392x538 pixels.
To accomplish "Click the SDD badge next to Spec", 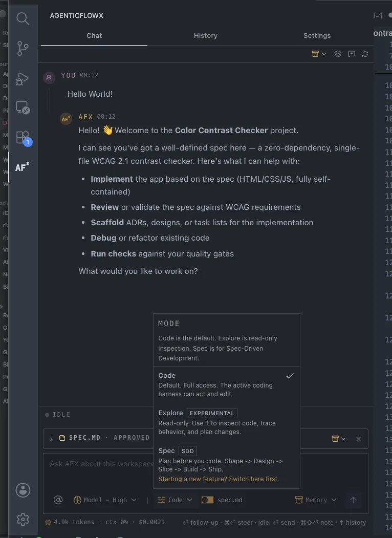I will pyautogui.click(x=188, y=451).
